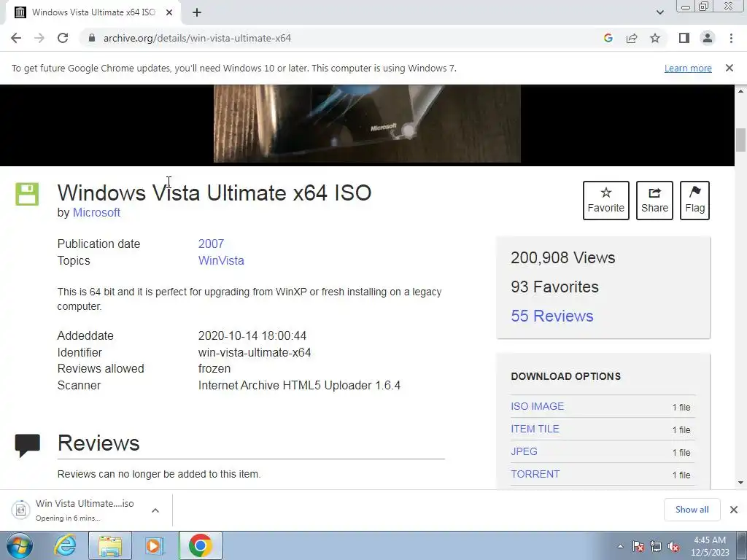Click the share page icon in address bar
The image size is (747, 560).
tap(632, 38)
